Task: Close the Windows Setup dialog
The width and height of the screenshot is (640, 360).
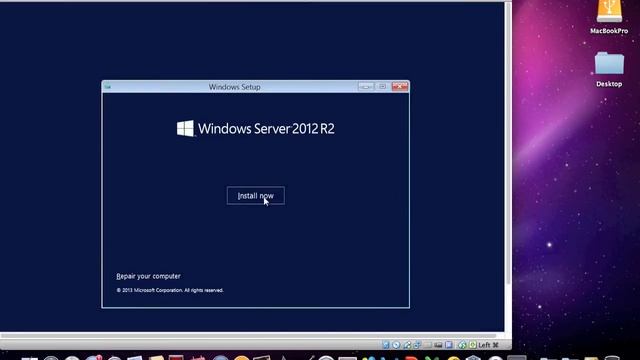Action: click(400, 87)
